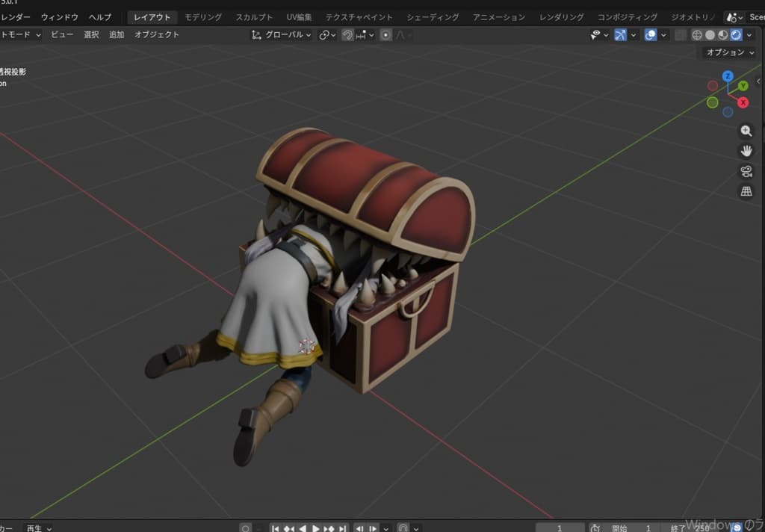Open the ウィンドウ menu
765x532 pixels.
pos(60,17)
